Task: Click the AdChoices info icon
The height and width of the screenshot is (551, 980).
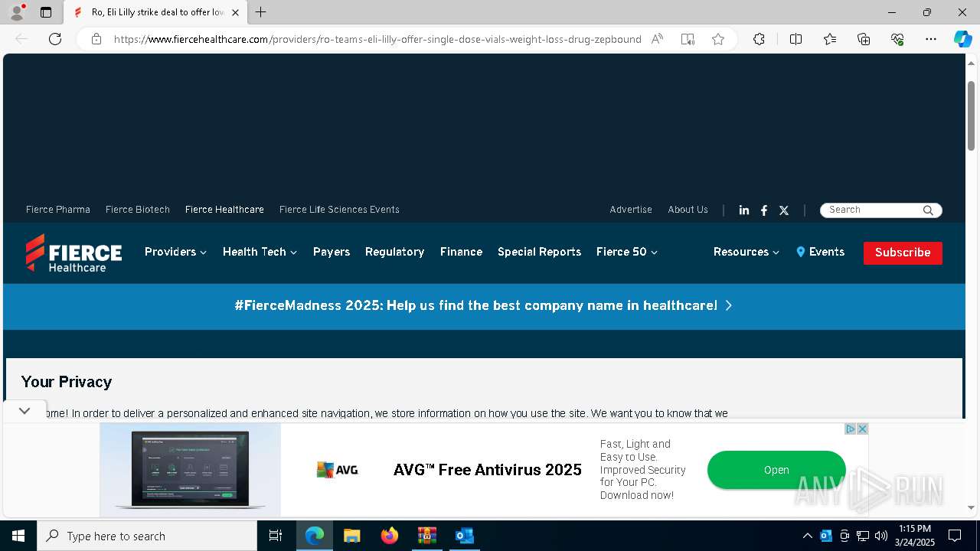Action: (x=850, y=429)
